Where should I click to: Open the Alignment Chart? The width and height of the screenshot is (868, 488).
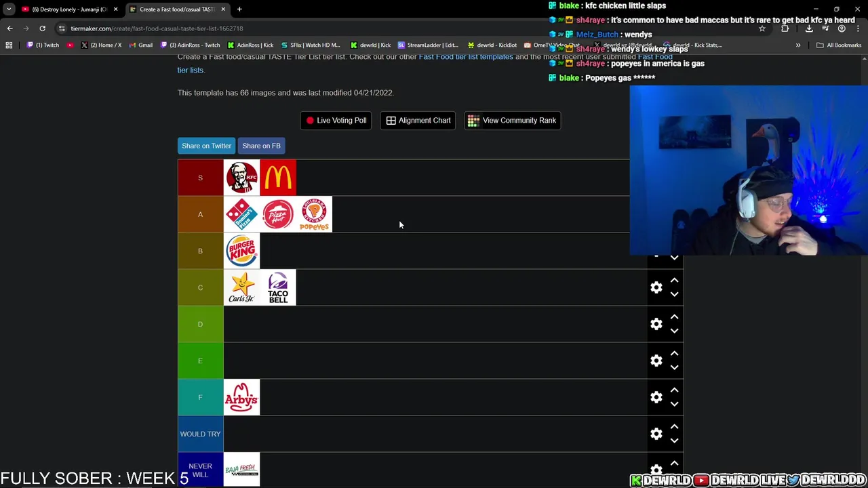pyautogui.click(x=418, y=120)
